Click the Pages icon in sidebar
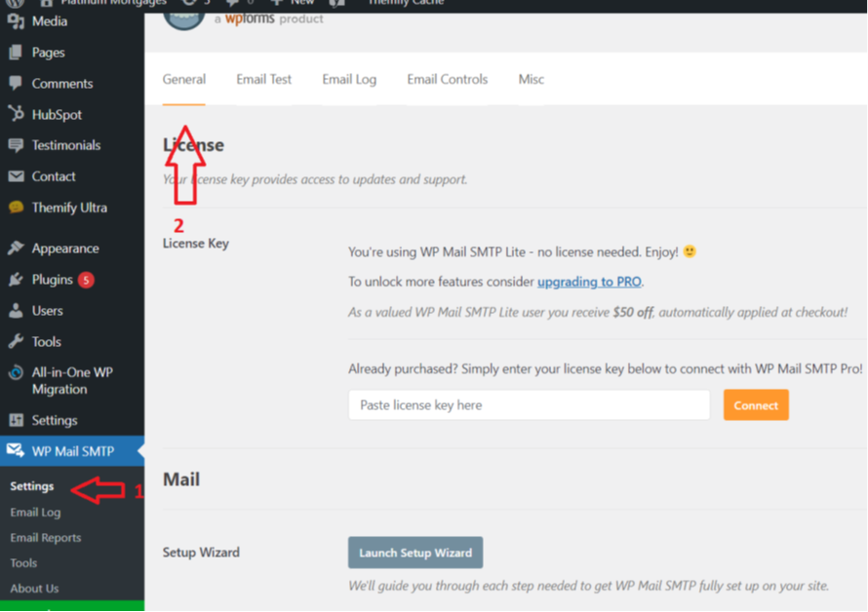The width and height of the screenshot is (868, 612). (x=16, y=53)
